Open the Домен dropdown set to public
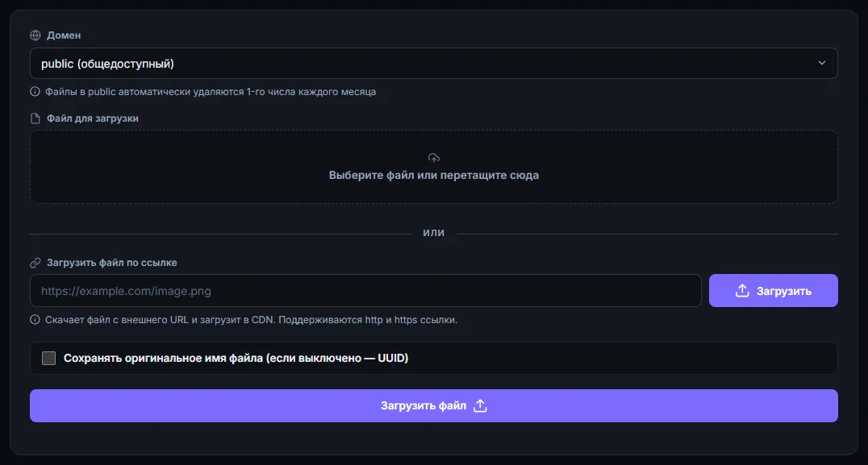 433,64
